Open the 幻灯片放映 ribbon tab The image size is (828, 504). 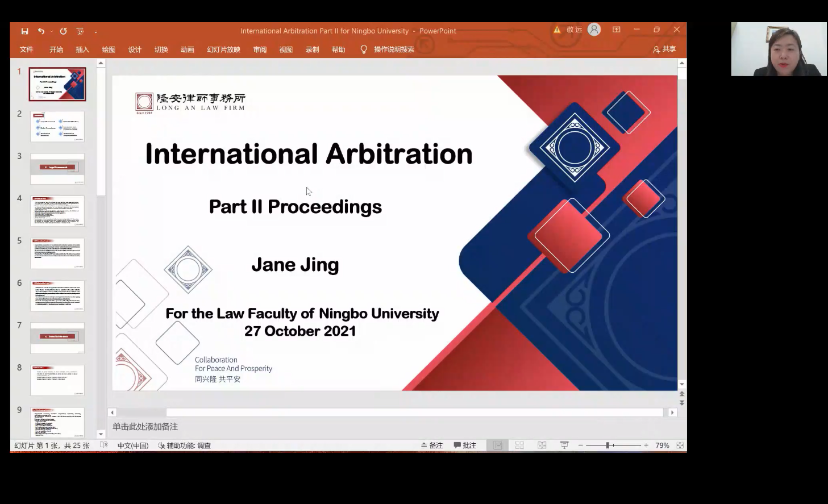coord(223,49)
